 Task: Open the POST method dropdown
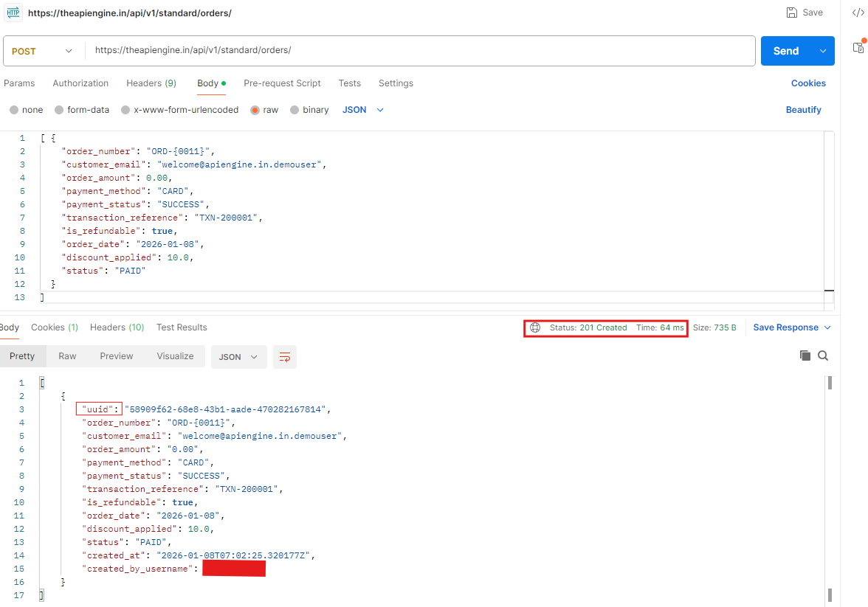(43, 51)
